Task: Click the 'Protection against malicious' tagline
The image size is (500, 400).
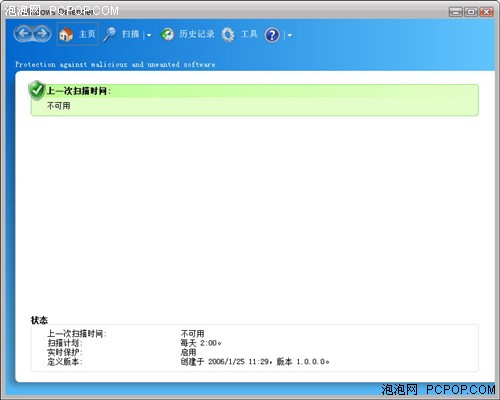Action: (x=115, y=64)
